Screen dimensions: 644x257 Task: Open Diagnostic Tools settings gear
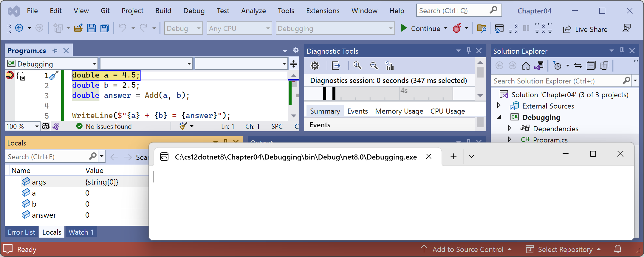(x=315, y=66)
